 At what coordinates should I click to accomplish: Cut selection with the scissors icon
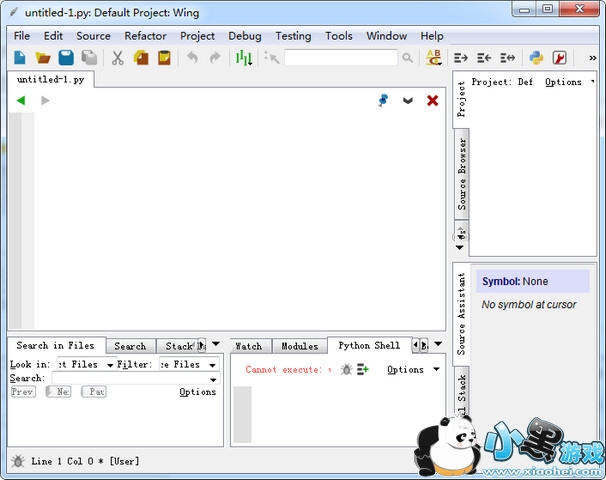point(117,58)
